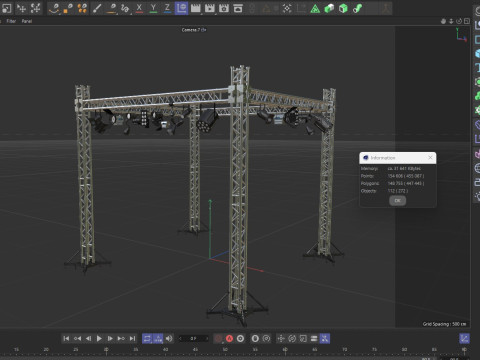Screen dimensions: 480x360
Task: Click the orange scatter objects tool icon
Action: point(82,8)
